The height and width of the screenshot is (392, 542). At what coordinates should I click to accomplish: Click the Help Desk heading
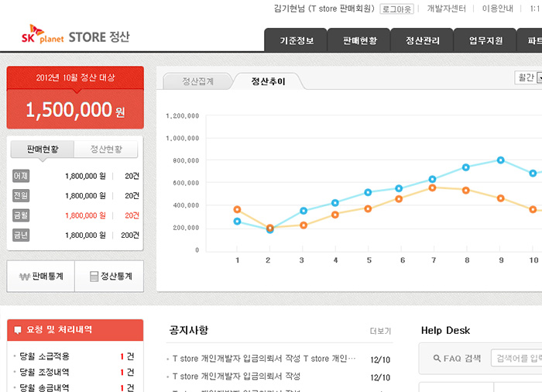point(445,331)
